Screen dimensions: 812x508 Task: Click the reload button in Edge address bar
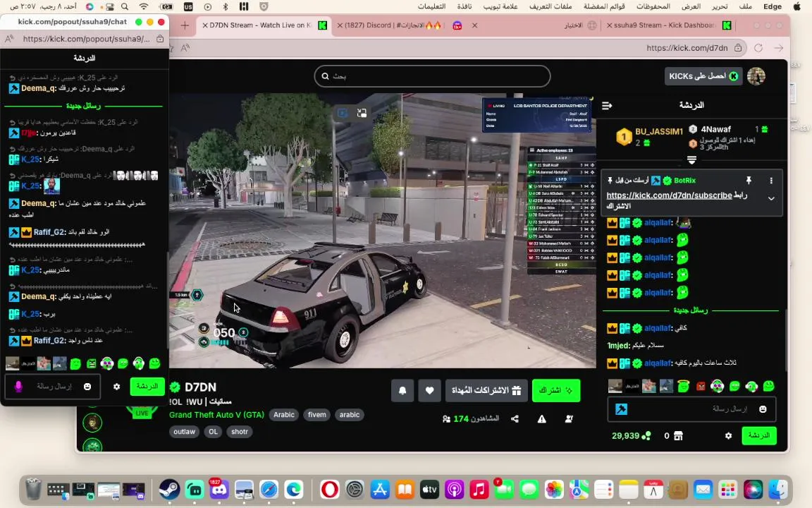(758, 48)
